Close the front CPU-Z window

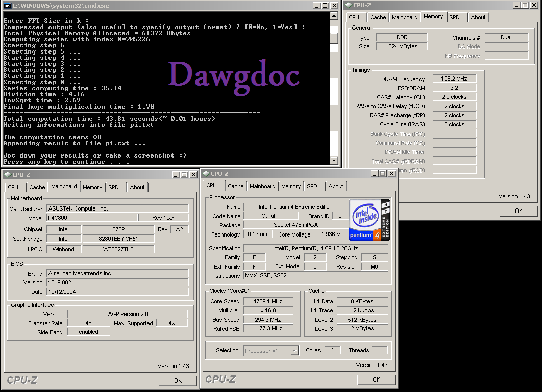[x=391, y=174]
